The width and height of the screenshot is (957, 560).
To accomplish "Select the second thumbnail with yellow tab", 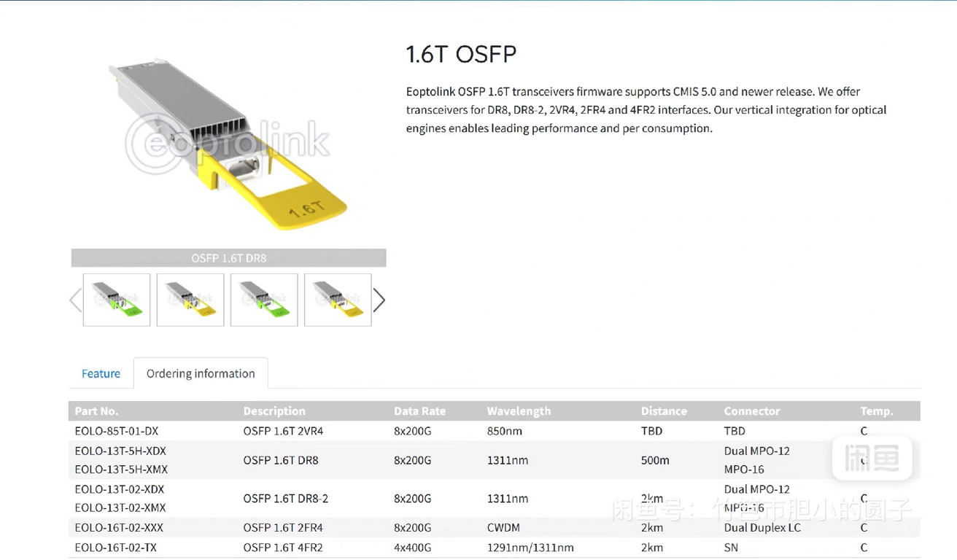I will click(x=190, y=300).
